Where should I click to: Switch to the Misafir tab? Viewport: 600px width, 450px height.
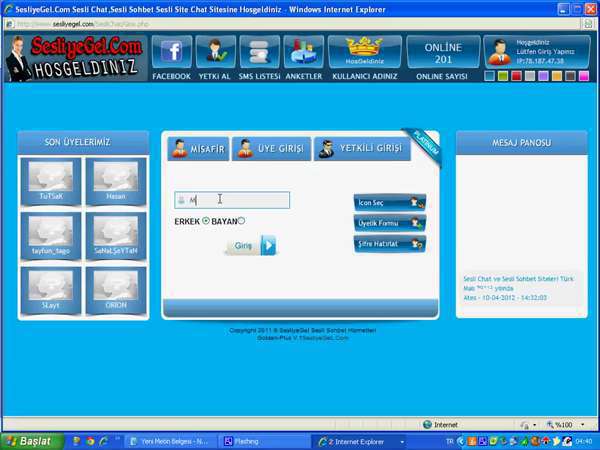(196, 149)
